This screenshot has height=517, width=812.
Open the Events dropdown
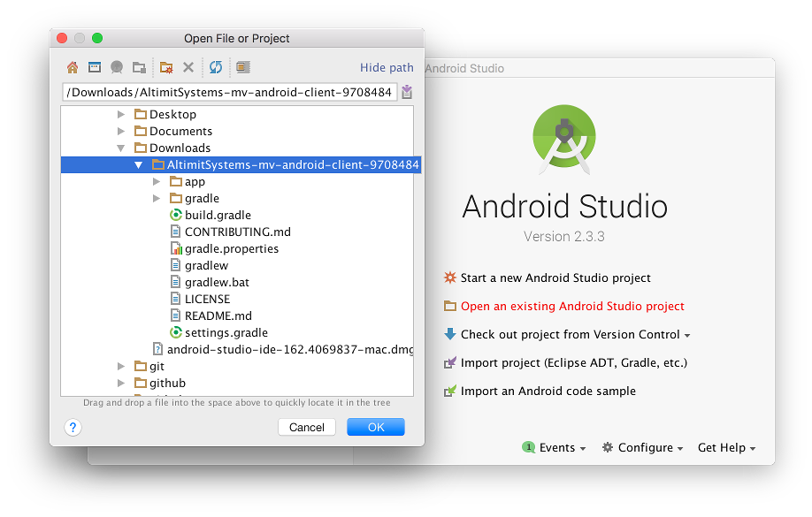[x=583, y=449]
